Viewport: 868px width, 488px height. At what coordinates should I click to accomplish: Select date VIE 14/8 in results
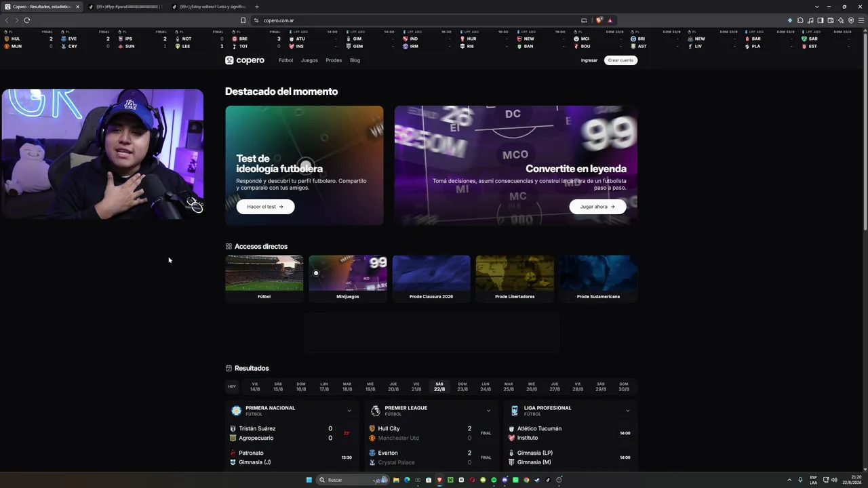pyautogui.click(x=255, y=386)
